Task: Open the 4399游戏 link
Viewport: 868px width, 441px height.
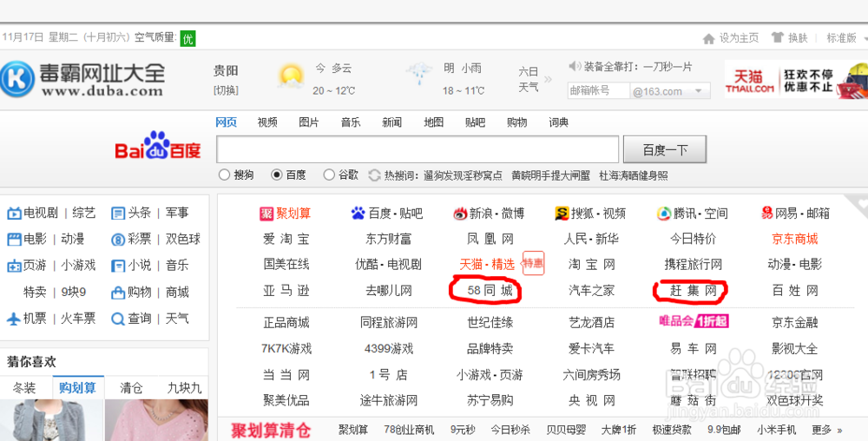Action: pos(389,349)
